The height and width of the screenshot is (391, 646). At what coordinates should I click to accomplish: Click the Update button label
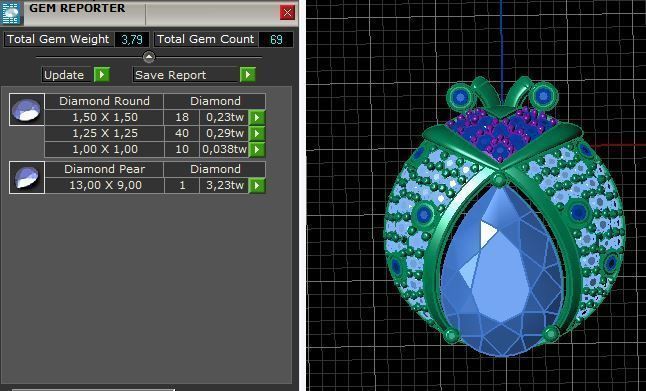[x=67, y=75]
